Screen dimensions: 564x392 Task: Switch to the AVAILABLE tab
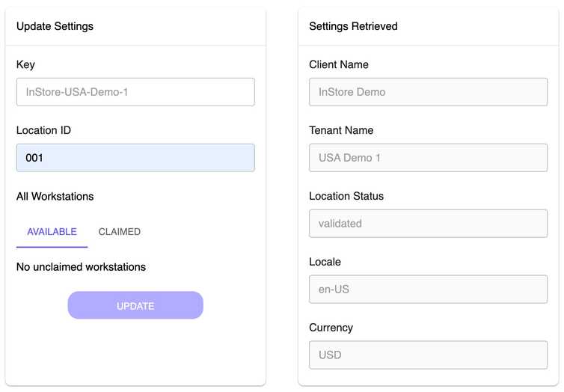[52, 232]
